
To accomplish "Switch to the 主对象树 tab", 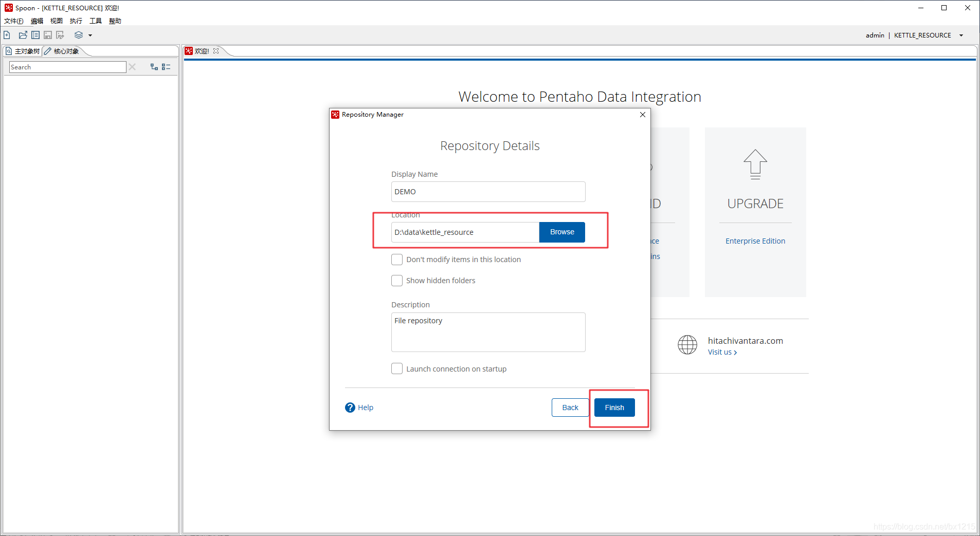I will pos(23,51).
